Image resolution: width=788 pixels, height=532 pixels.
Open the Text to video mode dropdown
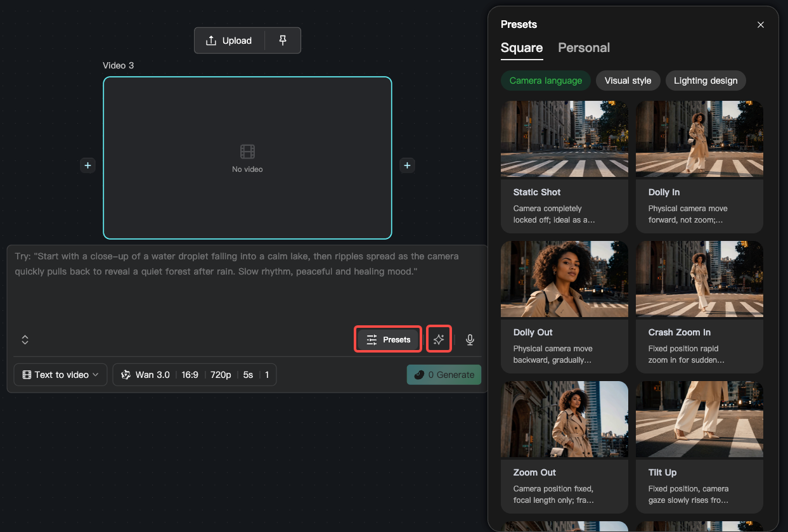61,375
